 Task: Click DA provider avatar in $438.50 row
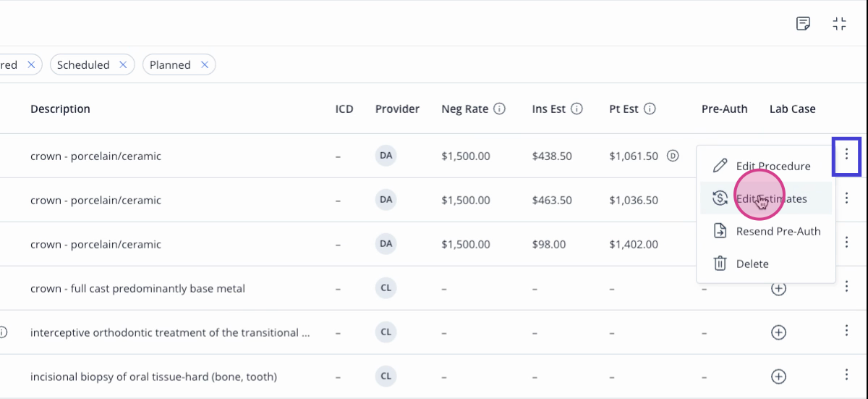(x=386, y=155)
